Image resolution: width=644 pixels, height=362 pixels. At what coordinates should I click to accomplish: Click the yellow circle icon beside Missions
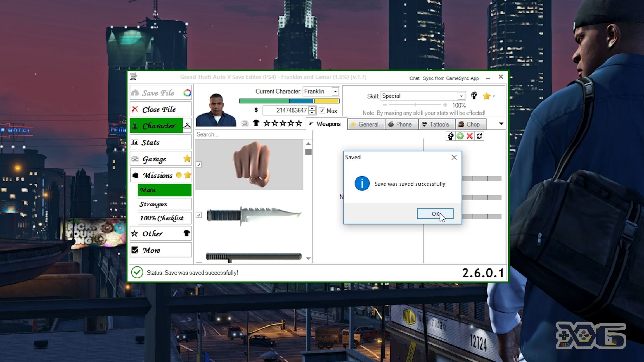point(179,175)
